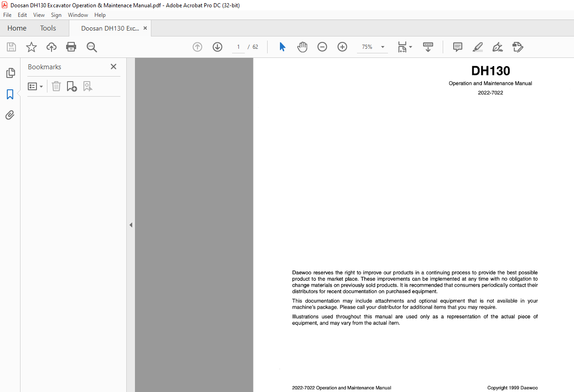Open the View menu
Image resolution: width=574 pixels, height=392 pixels.
[39, 15]
